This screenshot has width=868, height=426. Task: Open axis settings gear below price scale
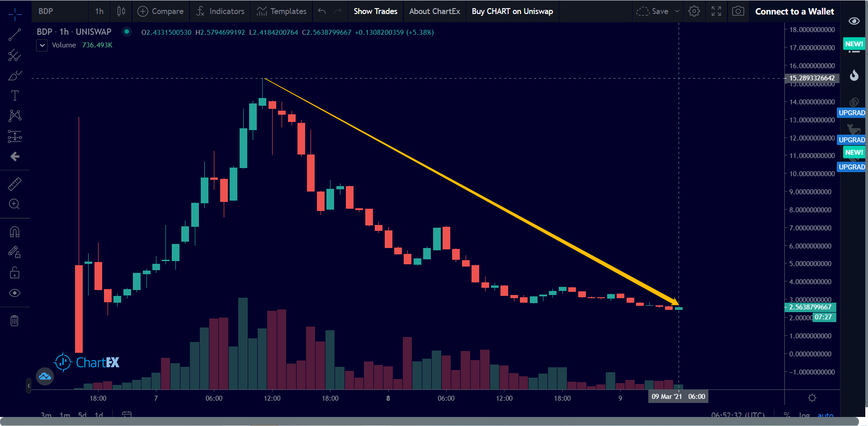812,398
